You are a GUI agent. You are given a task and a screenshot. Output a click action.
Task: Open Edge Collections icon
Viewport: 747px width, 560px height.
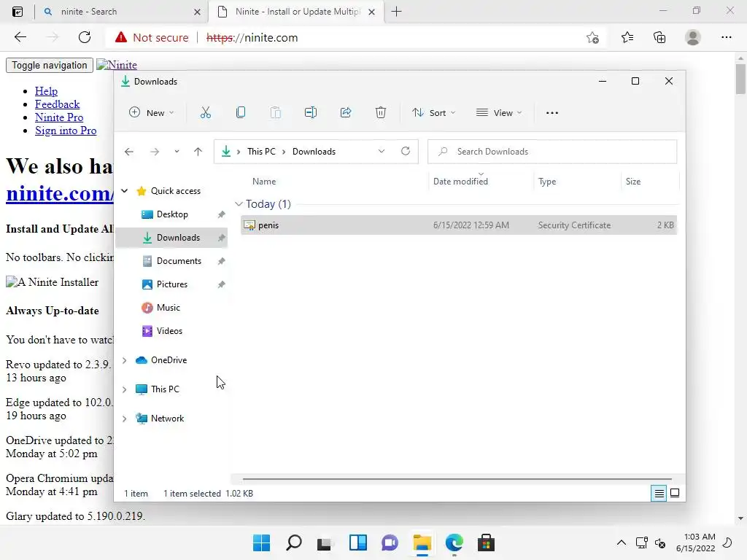(x=659, y=37)
